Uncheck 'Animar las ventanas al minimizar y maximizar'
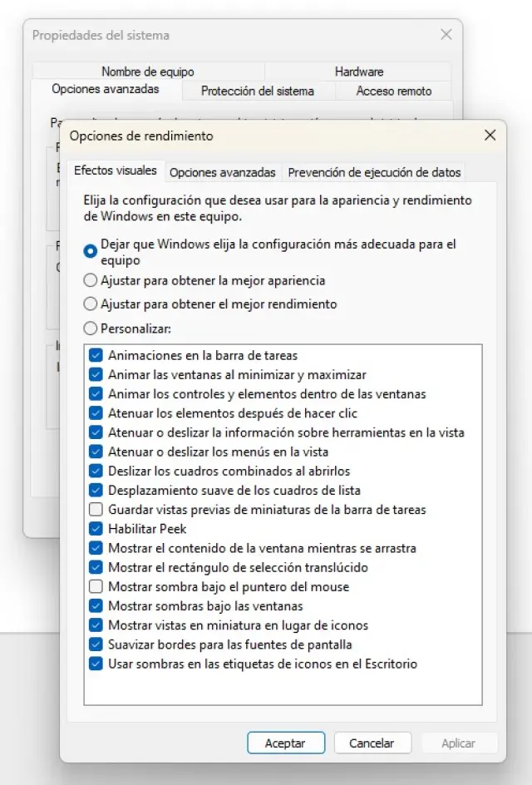The height and width of the screenshot is (785, 532). coord(96,375)
